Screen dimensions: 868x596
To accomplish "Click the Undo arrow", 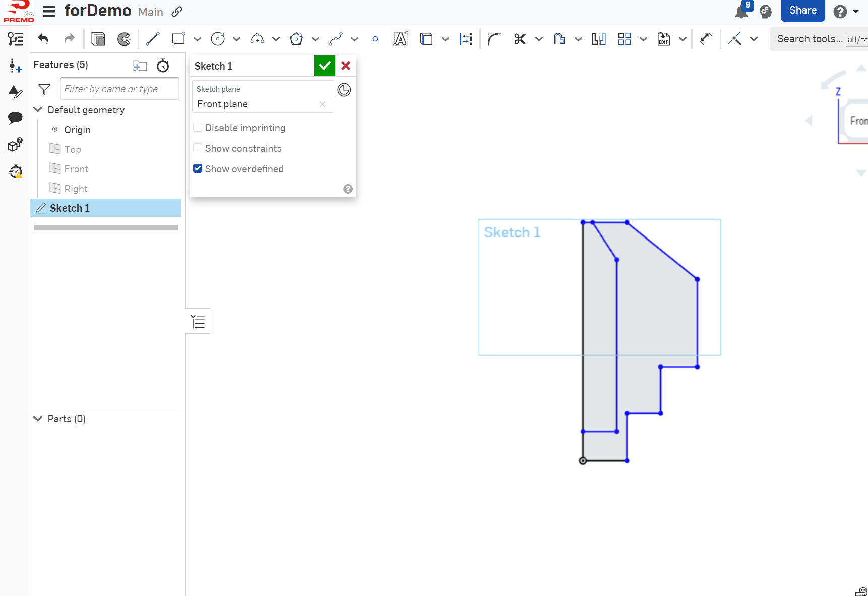I will tap(43, 39).
